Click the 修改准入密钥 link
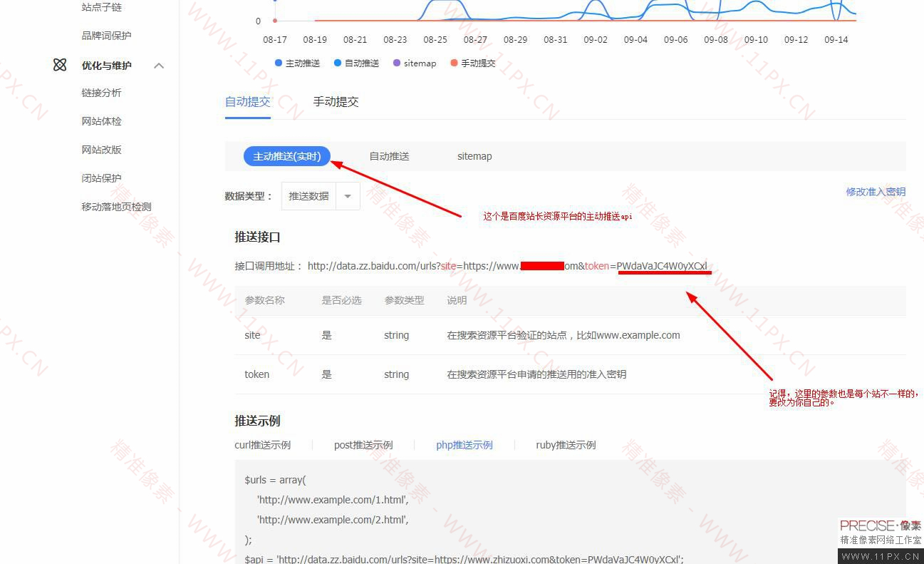This screenshot has width=924, height=564. pyautogui.click(x=876, y=192)
